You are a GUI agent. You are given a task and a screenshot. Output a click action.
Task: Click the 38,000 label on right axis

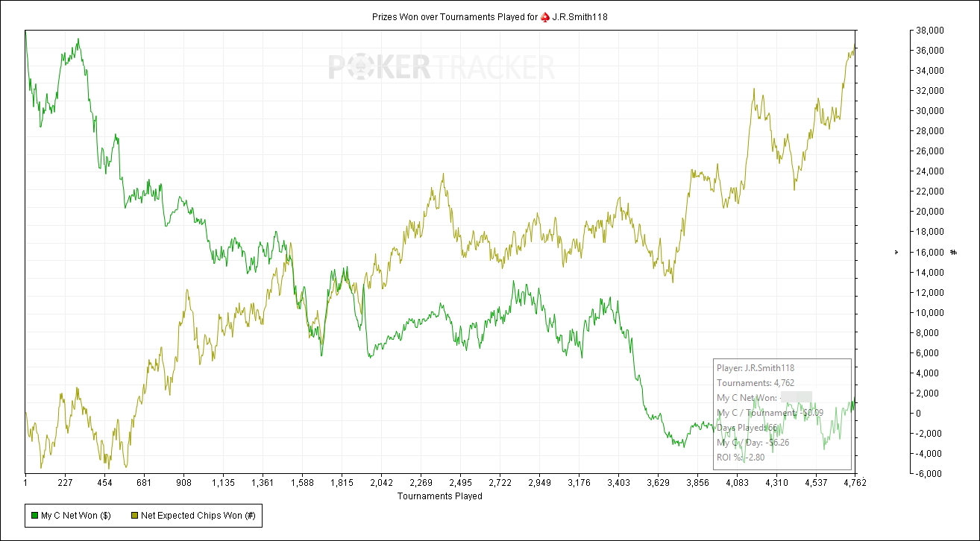pos(929,31)
